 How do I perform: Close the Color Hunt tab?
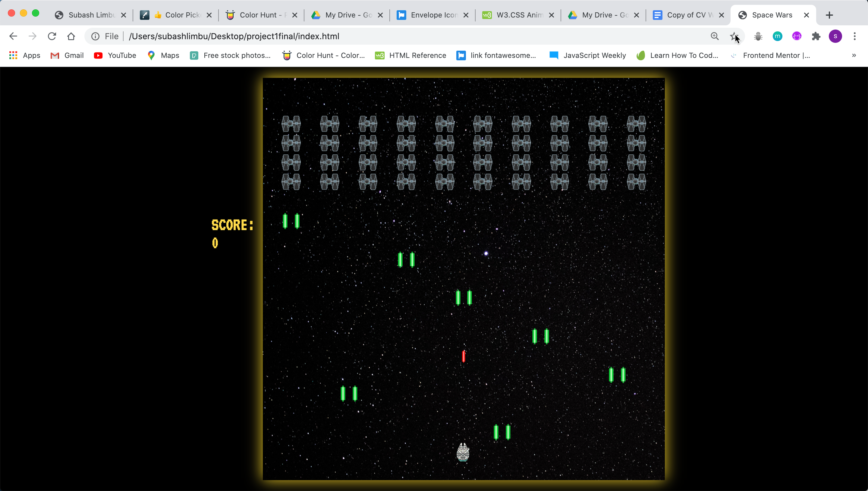tap(295, 15)
